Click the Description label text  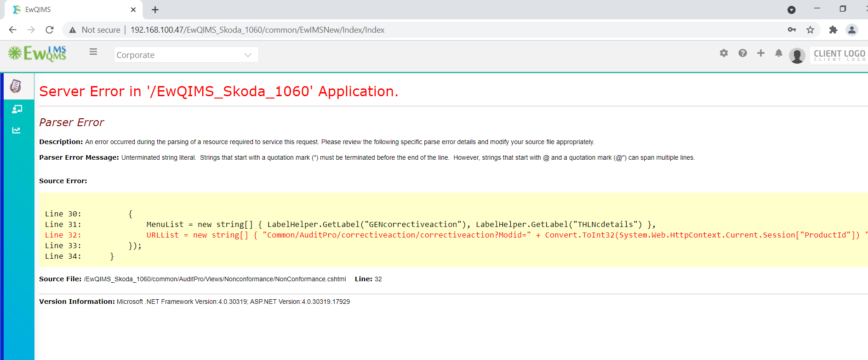pos(61,142)
